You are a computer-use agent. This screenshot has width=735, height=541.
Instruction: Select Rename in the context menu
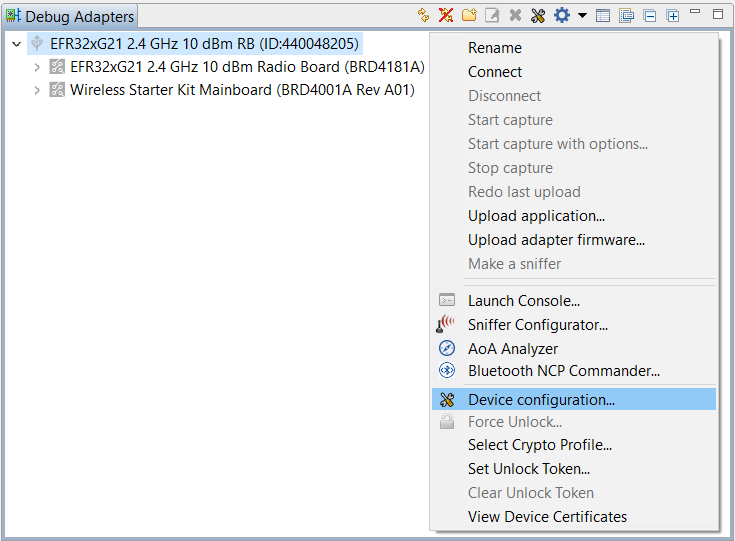point(494,48)
